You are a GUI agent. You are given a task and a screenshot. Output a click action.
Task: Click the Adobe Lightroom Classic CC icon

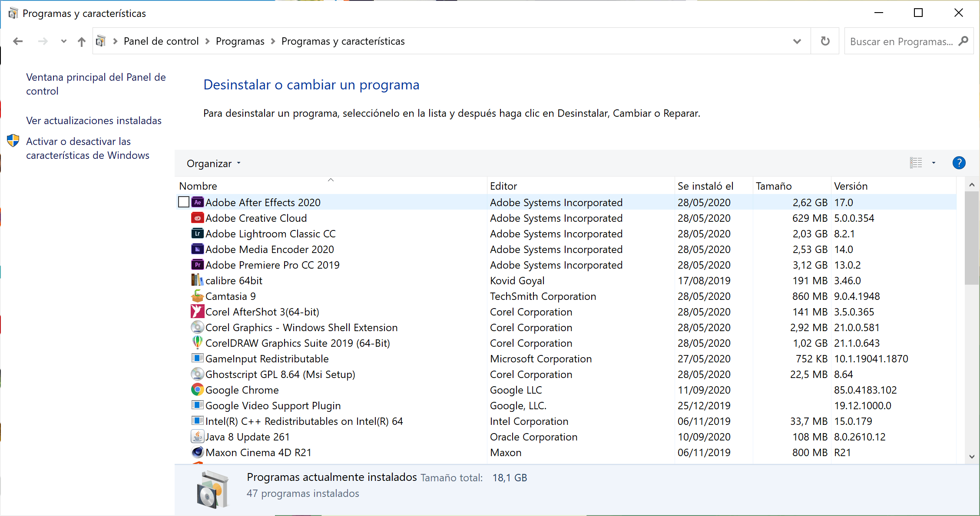(x=198, y=233)
